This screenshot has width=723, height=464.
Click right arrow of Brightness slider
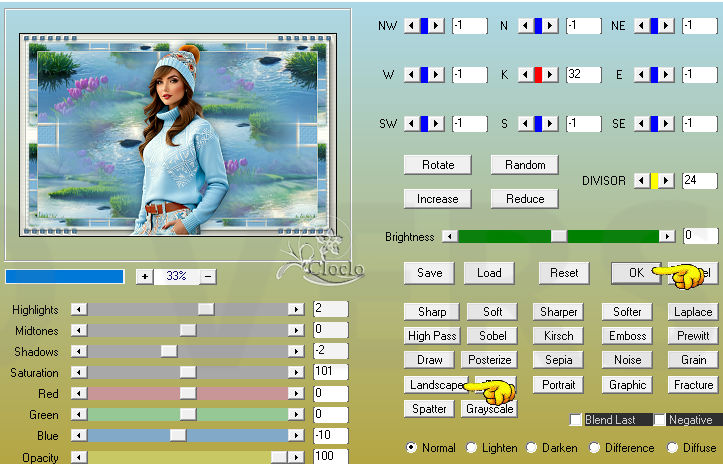point(667,236)
